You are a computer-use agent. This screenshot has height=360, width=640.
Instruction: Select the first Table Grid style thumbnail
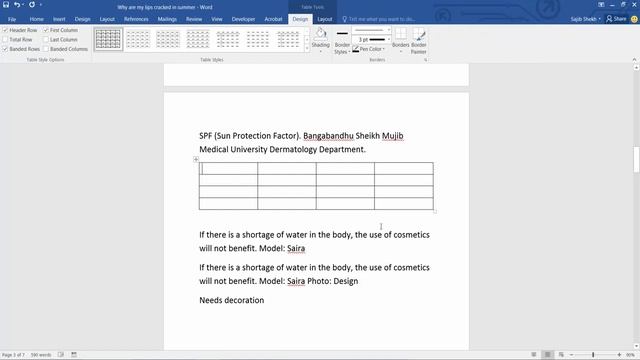click(x=108, y=39)
